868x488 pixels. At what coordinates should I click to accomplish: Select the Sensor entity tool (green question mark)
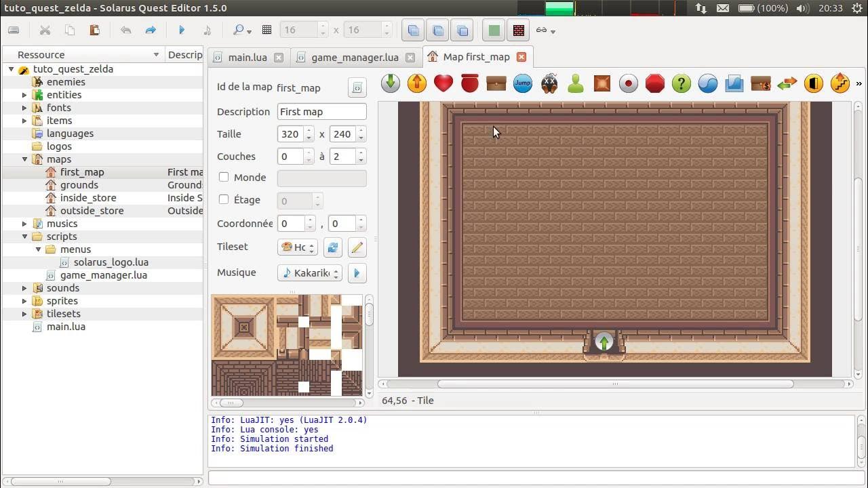(x=682, y=83)
